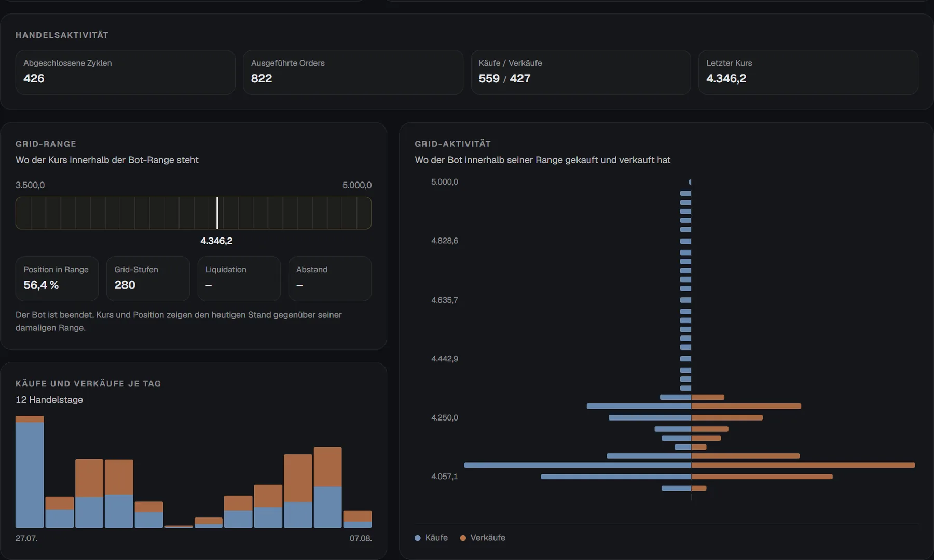The height and width of the screenshot is (560, 934).
Task: Click the 4.250,0 axis label
Action: 445,417
